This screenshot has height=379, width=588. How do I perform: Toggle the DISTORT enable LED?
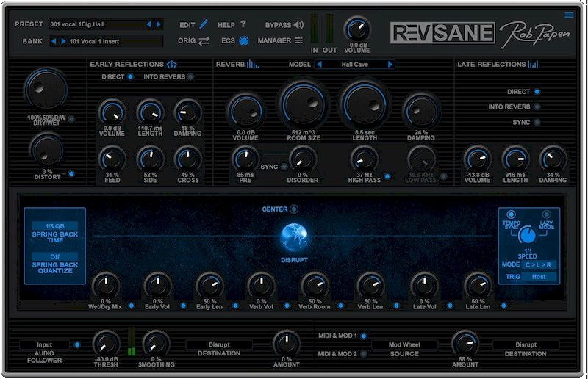(71, 173)
